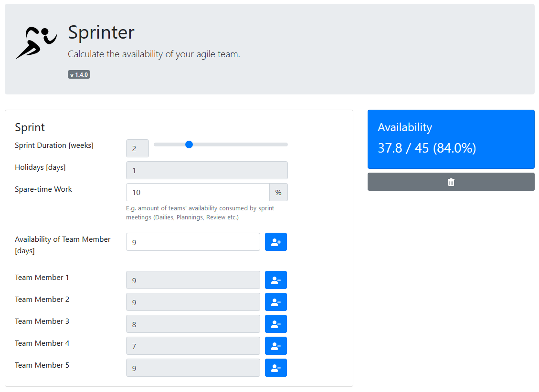
Task: Click the Sprint Duration [weeks] label
Action: click(x=54, y=145)
